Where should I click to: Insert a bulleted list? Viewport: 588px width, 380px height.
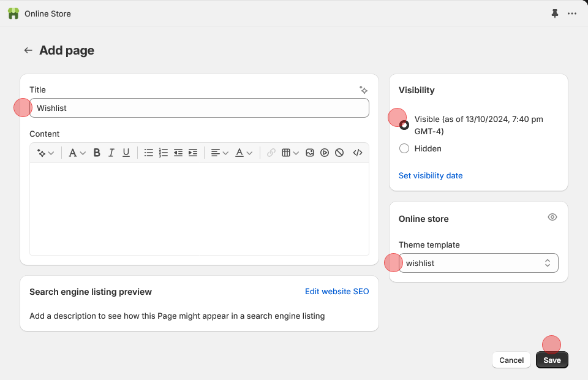coord(149,153)
